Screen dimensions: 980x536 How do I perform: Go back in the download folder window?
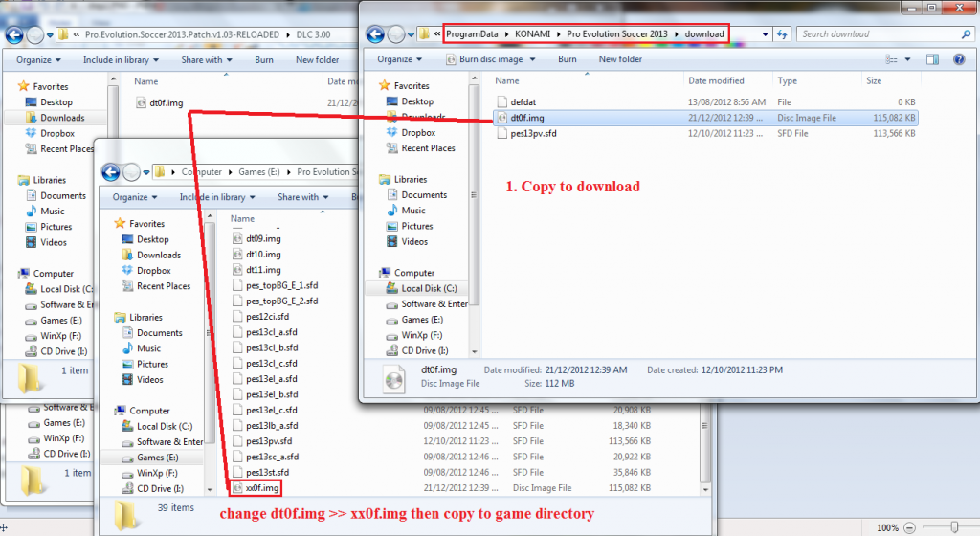[375, 34]
